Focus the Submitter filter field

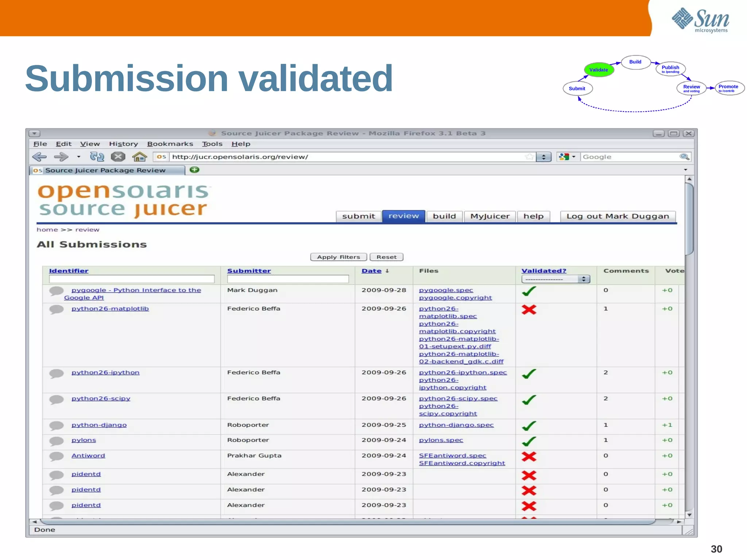point(288,279)
